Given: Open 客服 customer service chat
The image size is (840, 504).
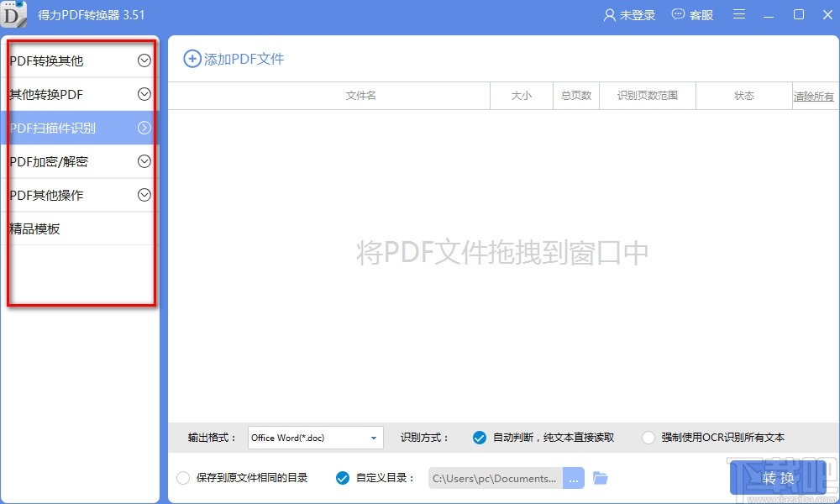Looking at the screenshot, I should coord(692,15).
